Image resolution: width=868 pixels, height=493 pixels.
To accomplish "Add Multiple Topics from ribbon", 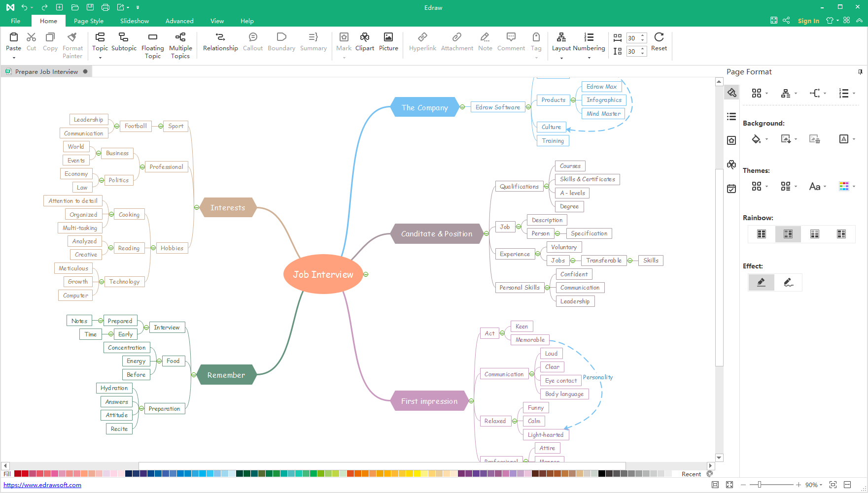I will pos(180,37).
